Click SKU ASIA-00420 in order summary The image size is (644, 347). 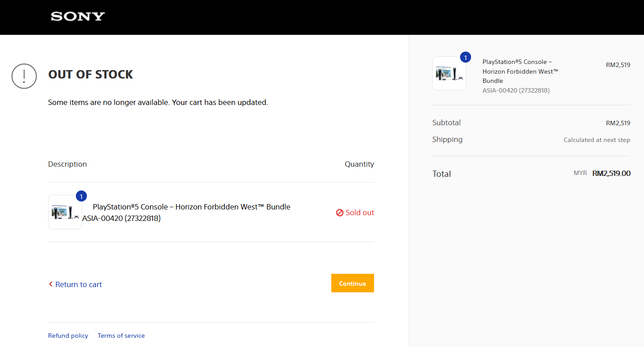click(516, 90)
